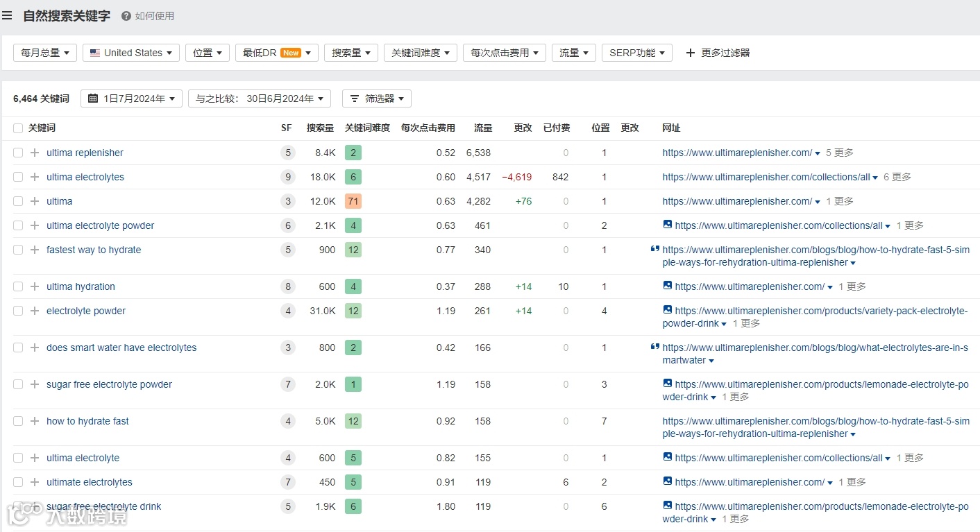Open the sugar free electrolyte powder keyword link
The image size is (980, 532).
(109, 384)
